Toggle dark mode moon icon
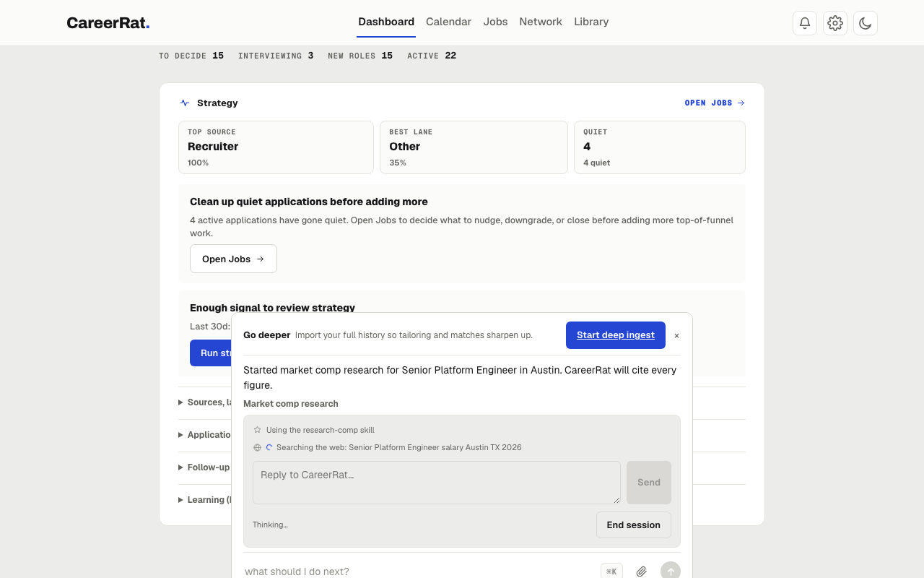Viewport: 924px width, 578px height. pyautogui.click(x=866, y=23)
